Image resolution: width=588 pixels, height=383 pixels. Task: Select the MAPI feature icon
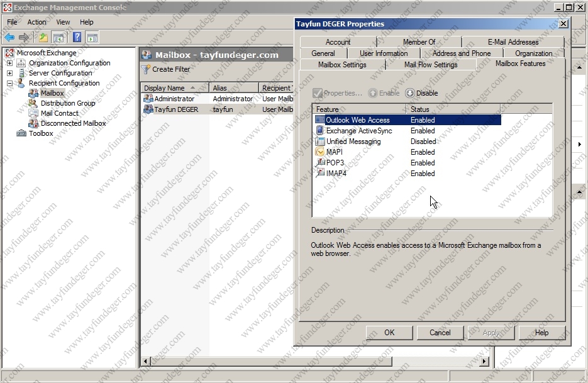click(x=320, y=152)
